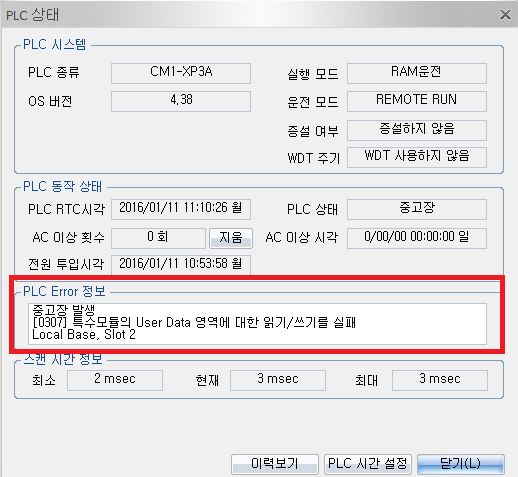Click the PLC 상태 field showing 중고장
This screenshot has width=518, height=477.
417,209
